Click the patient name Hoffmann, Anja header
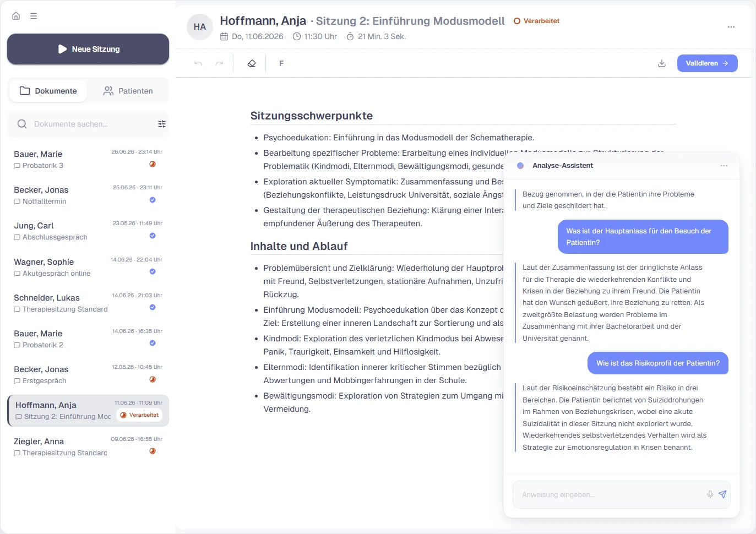This screenshot has height=534, width=756. click(263, 21)
